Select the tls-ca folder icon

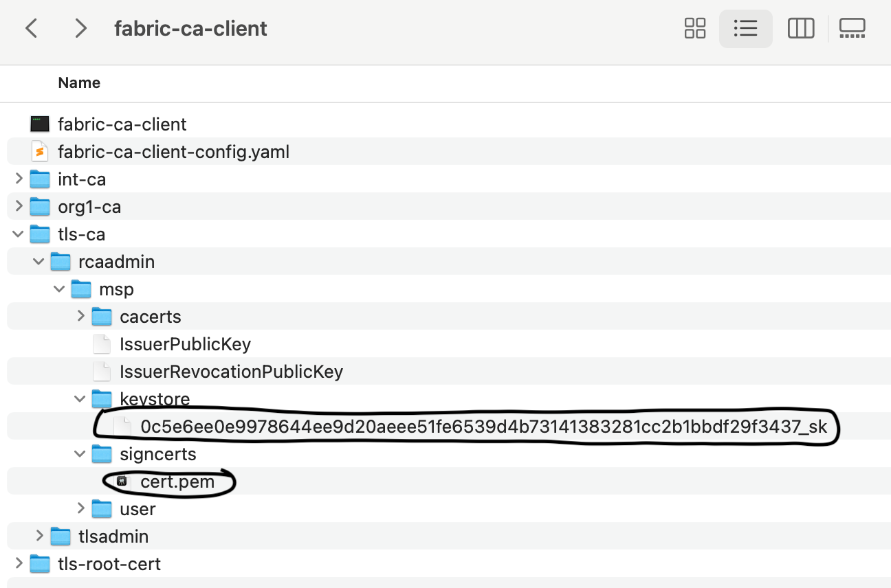coord(41,234)
